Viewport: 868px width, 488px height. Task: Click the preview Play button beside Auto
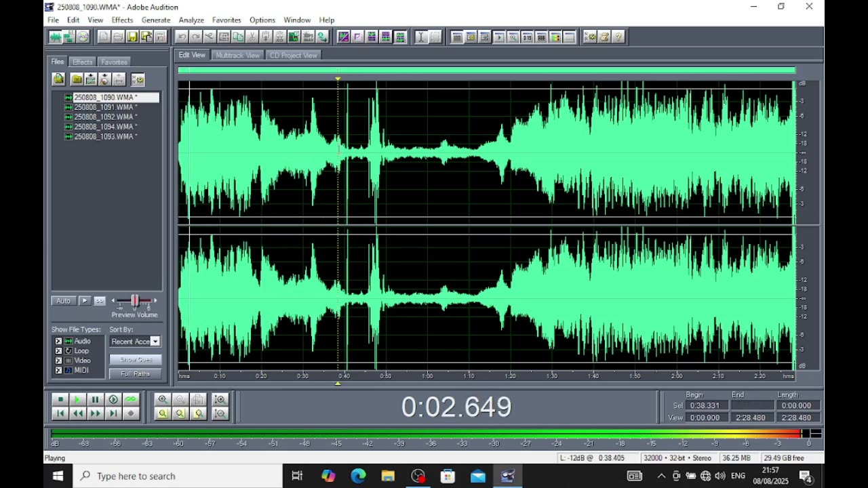pos(85,301)
